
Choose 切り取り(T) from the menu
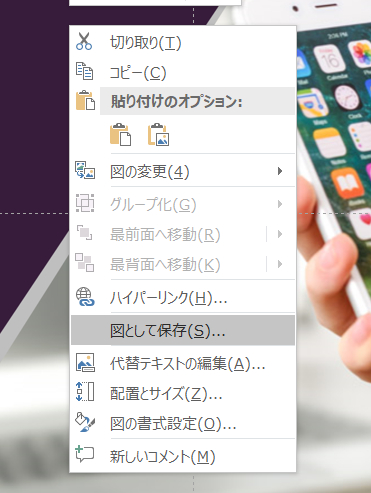183,43
